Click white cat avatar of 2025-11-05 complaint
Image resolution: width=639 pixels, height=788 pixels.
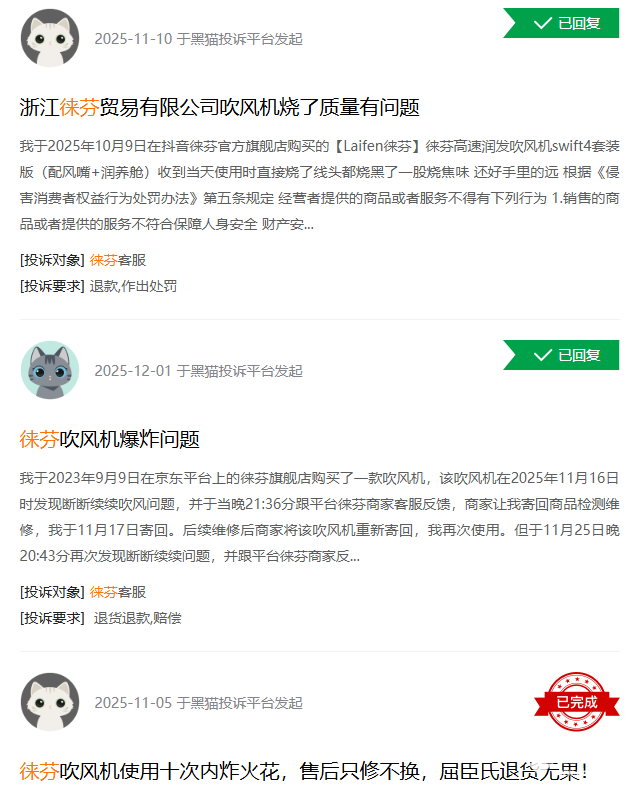pos(50,702)
